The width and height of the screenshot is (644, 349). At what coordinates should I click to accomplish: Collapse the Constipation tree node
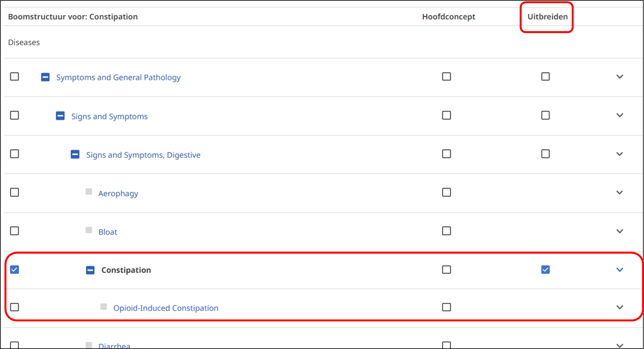[x=90, y=270]
